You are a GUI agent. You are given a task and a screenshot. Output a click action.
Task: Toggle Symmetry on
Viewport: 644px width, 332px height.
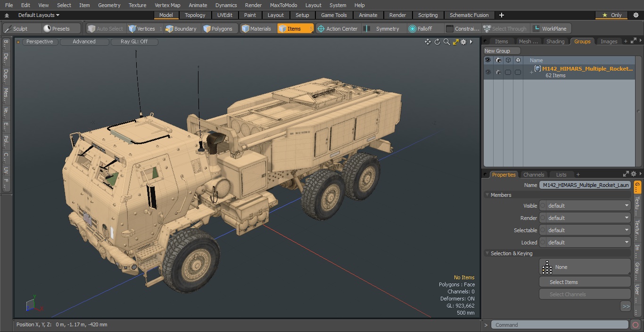pos(382,29)
